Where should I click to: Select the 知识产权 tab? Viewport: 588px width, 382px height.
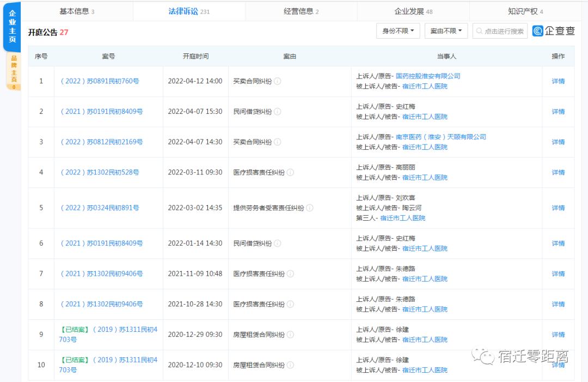tap(525, 11)
